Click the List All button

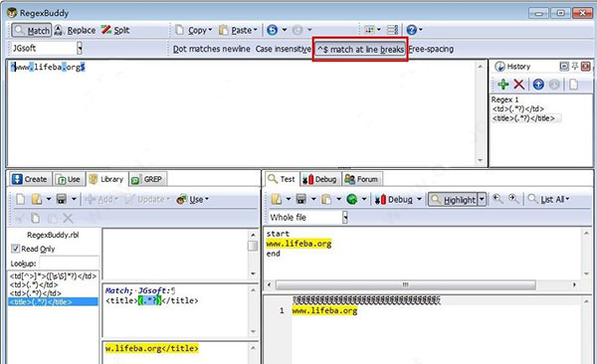[548, 199]
